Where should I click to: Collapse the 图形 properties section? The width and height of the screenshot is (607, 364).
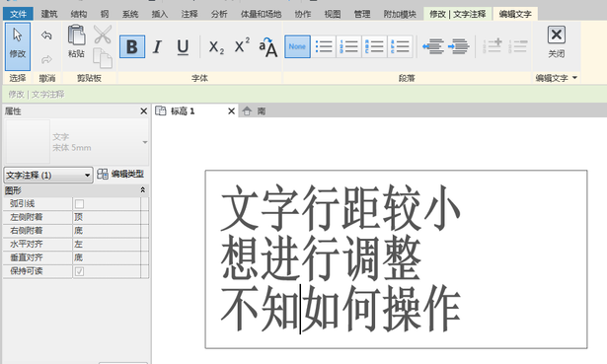click(142, 190)
